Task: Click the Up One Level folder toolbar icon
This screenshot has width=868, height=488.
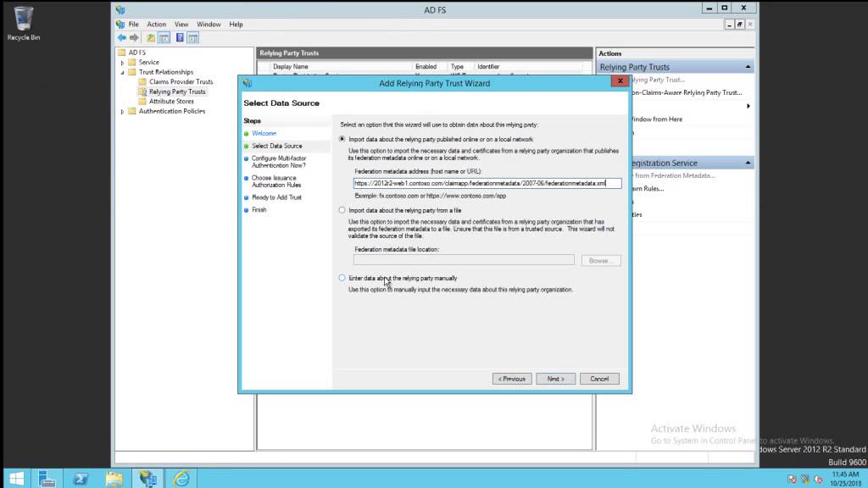Action: click(151, 37)
